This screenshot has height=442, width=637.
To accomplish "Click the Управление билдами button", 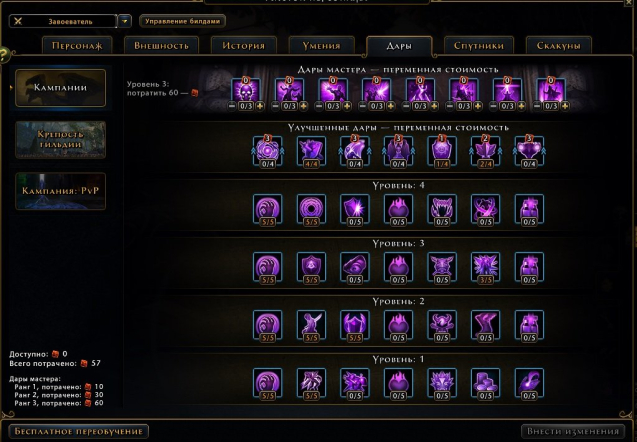I will pos(182,21).
